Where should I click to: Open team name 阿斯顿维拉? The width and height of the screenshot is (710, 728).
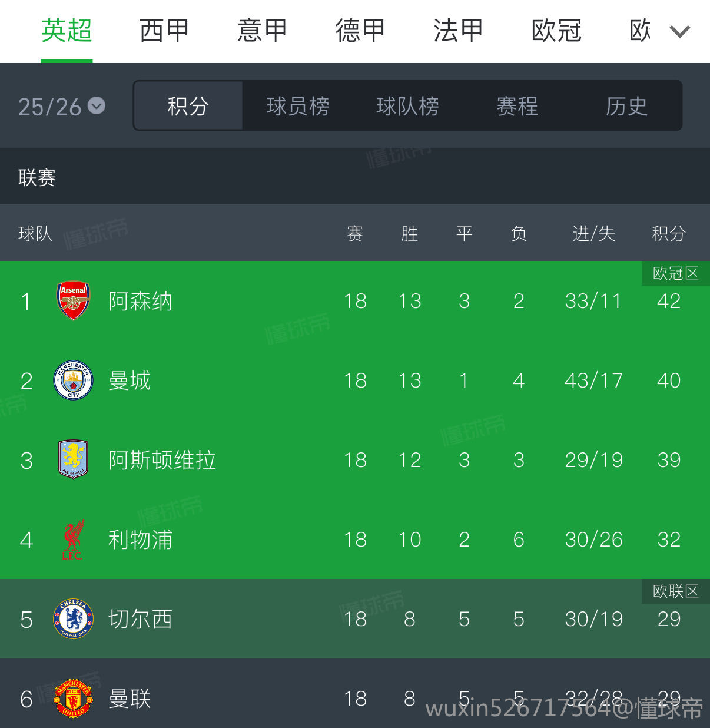[162, 460]
